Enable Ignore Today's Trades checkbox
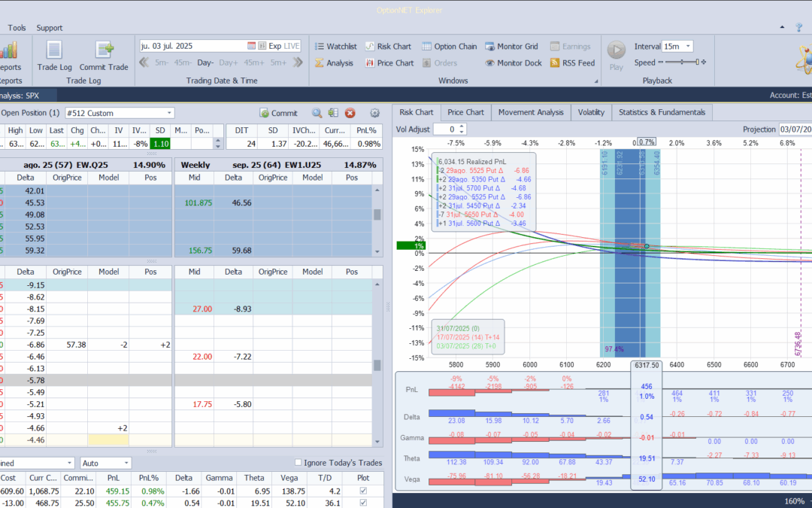 point(298,463)
